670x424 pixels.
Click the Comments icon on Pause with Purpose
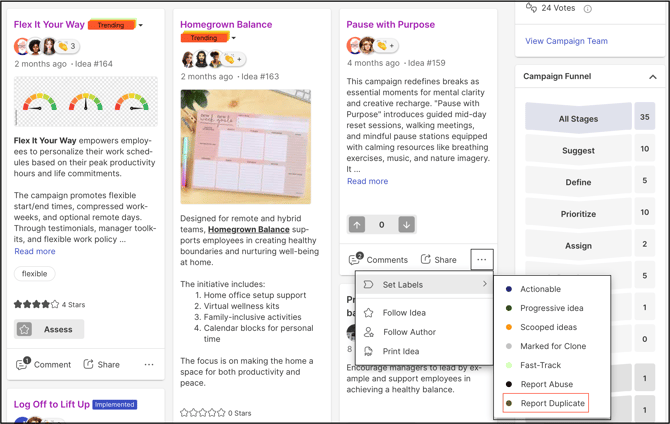[355, 260]
